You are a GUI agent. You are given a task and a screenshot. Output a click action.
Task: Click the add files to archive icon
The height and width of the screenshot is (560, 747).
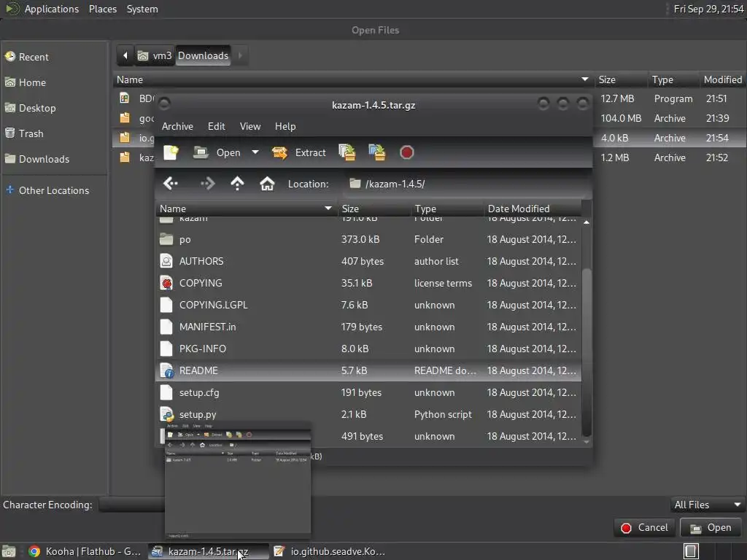tap(347, 153)
